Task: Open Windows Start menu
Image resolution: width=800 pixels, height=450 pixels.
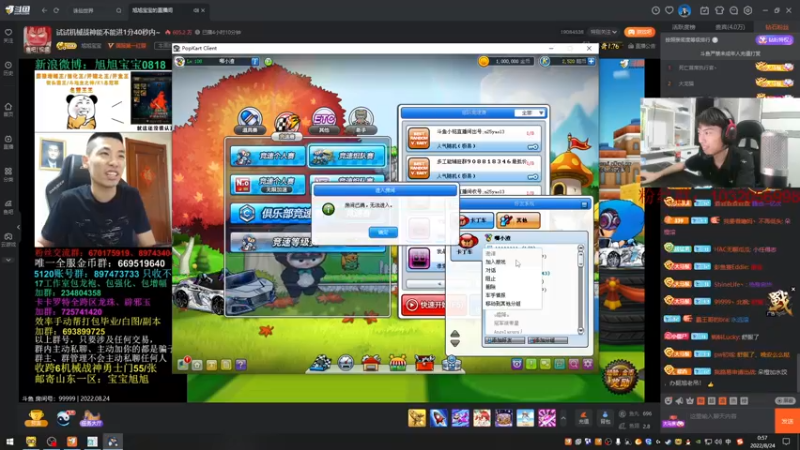Action: pos(10,442)
